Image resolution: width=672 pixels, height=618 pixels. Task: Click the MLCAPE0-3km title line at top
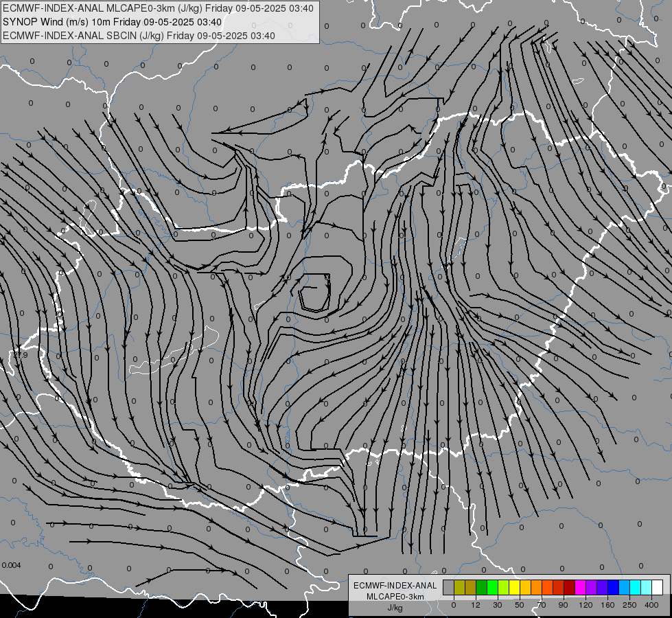click(158, 8)
